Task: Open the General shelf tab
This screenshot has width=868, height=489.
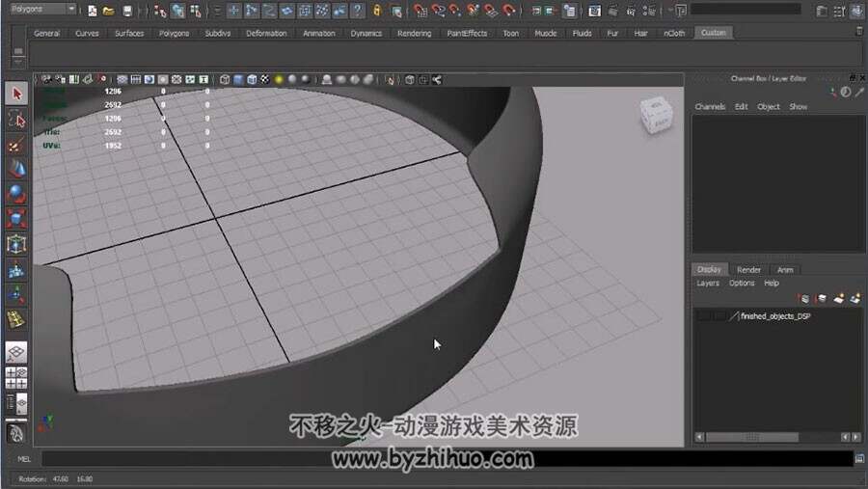Action: (x=46, y=33)
